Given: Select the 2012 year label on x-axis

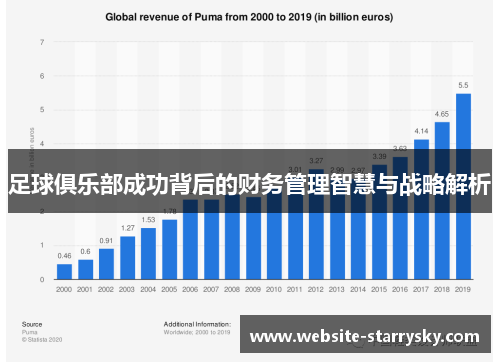Looking at the screenshot, I should coord(316,289).
